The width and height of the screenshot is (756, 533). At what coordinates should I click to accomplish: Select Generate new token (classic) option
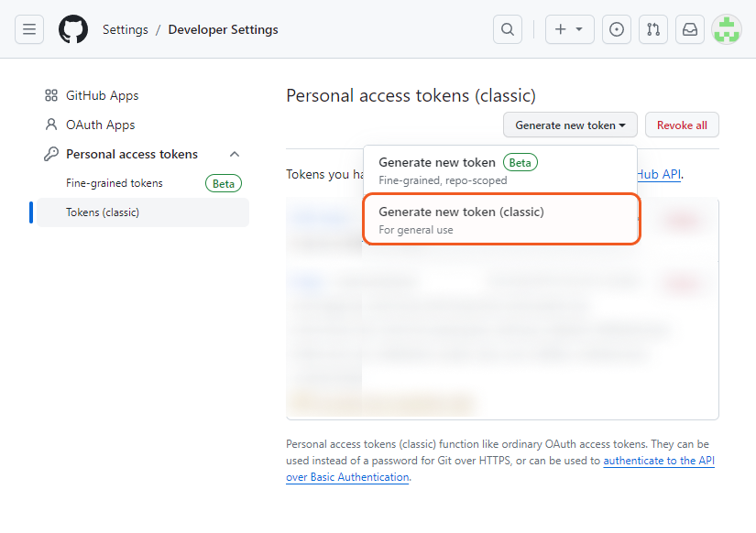(500, 220)
